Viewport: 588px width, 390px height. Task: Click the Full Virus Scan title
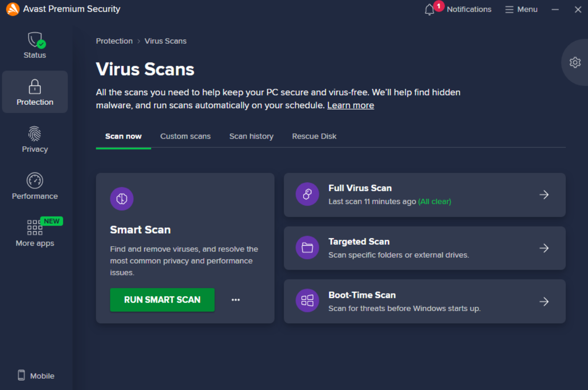click(360, 188)
